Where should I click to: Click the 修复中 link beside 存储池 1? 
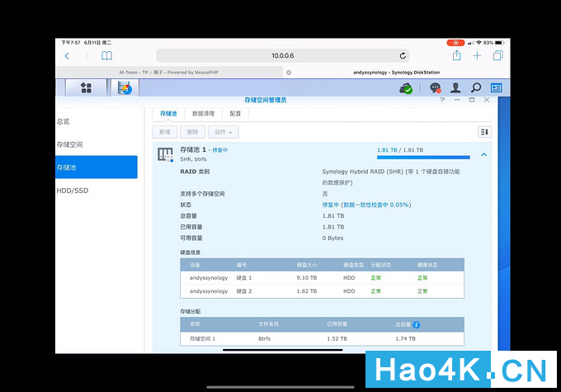tap(219, 150)
